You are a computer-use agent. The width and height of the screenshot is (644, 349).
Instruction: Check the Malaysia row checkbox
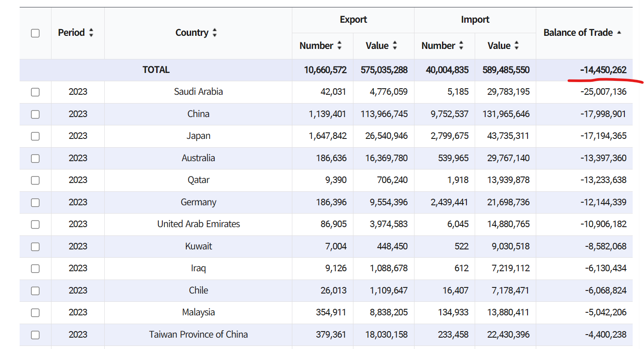(35, 313)
